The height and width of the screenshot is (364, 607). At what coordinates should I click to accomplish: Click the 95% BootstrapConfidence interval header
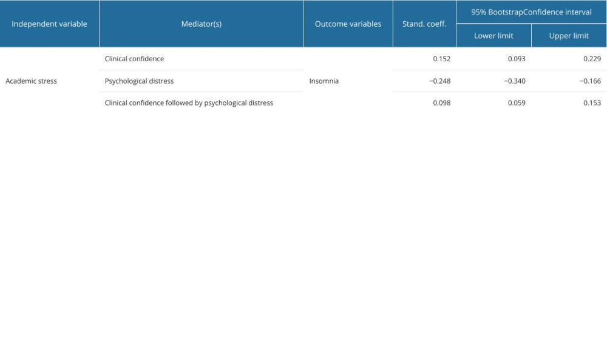pos(531,12)
